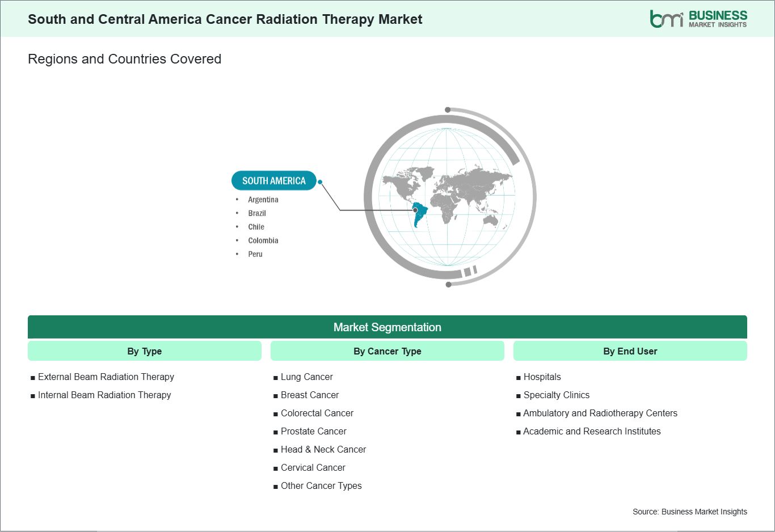
Task: Click Academic and Research Institutes entry
Action: [592, 432]
